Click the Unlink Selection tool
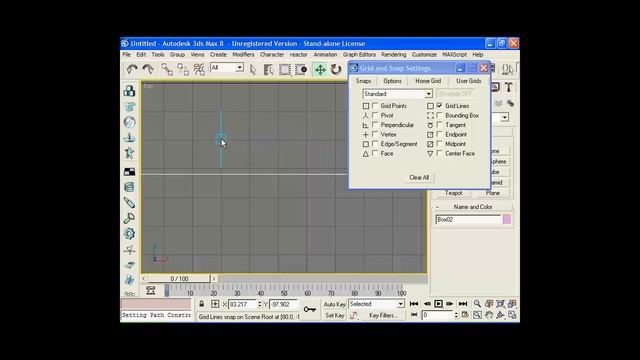This screenshot has height=360, width=640. [x=183, y=69]
